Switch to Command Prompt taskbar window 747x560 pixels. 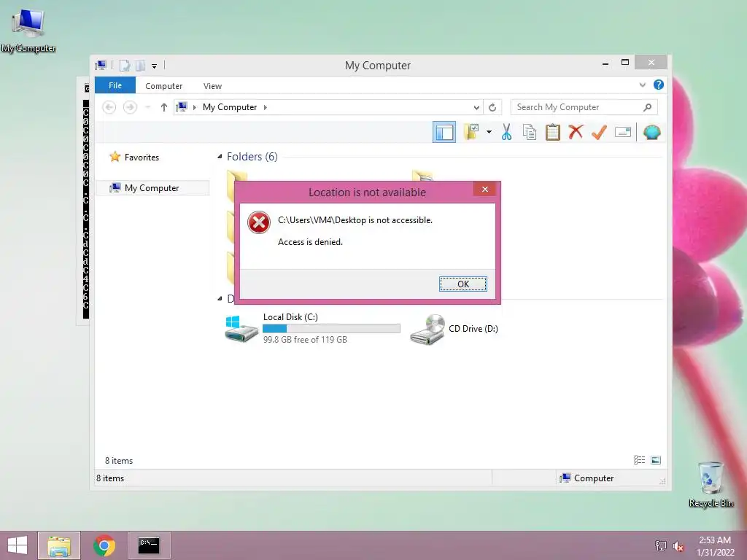149,545
